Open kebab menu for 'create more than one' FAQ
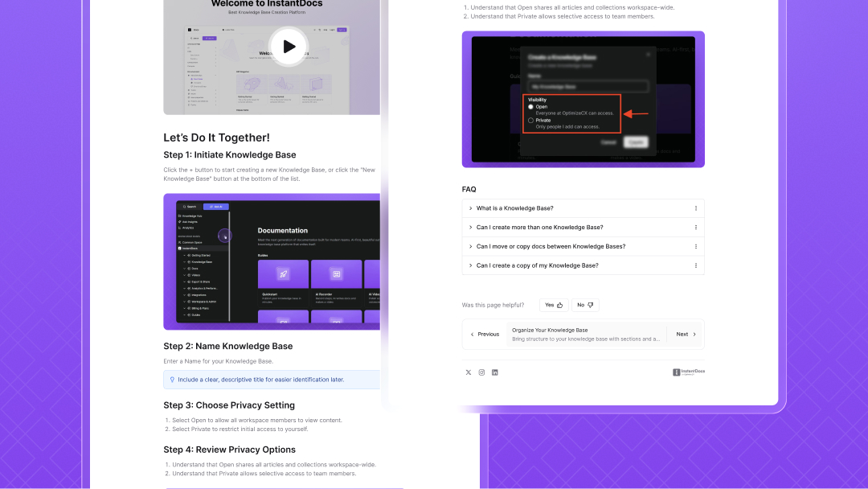 696,227
